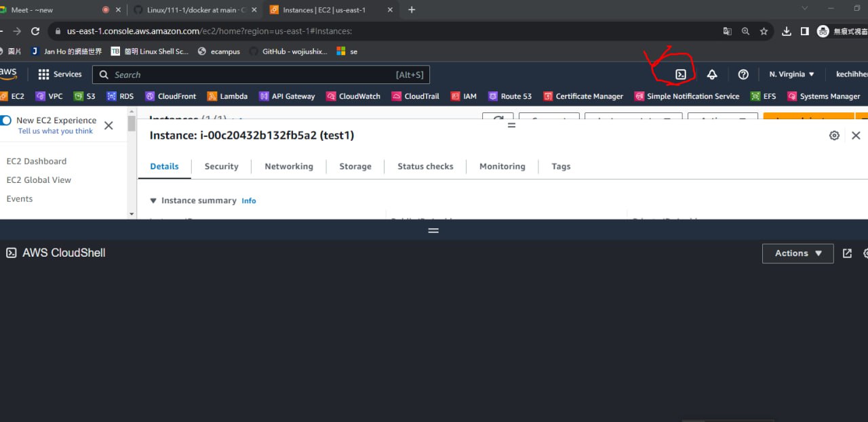Click the browser address bar URL
868x422 pixels.
pos(209,31)
